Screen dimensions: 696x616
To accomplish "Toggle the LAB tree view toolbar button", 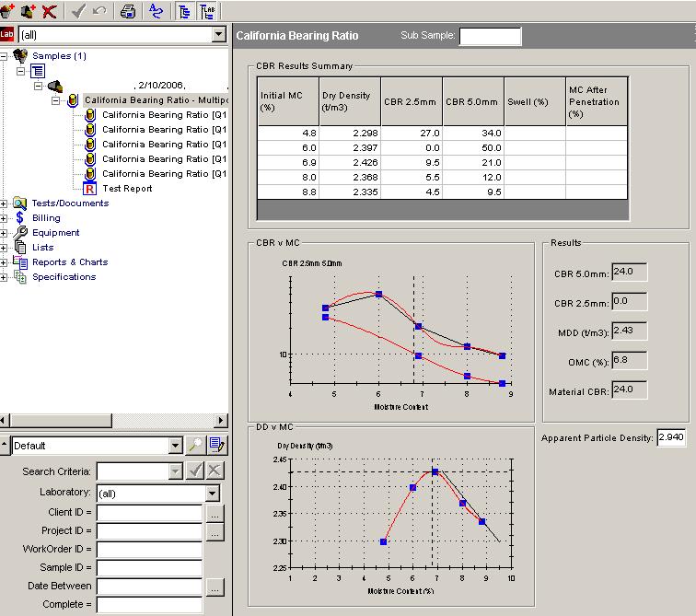I will tap(207, 11).
